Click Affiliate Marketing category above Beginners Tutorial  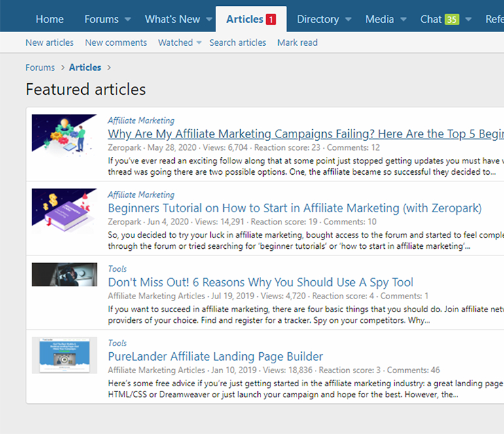[141, 195]
